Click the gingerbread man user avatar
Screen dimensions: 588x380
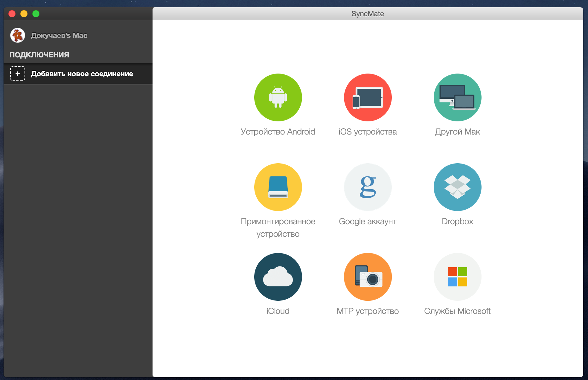[18, 35]
